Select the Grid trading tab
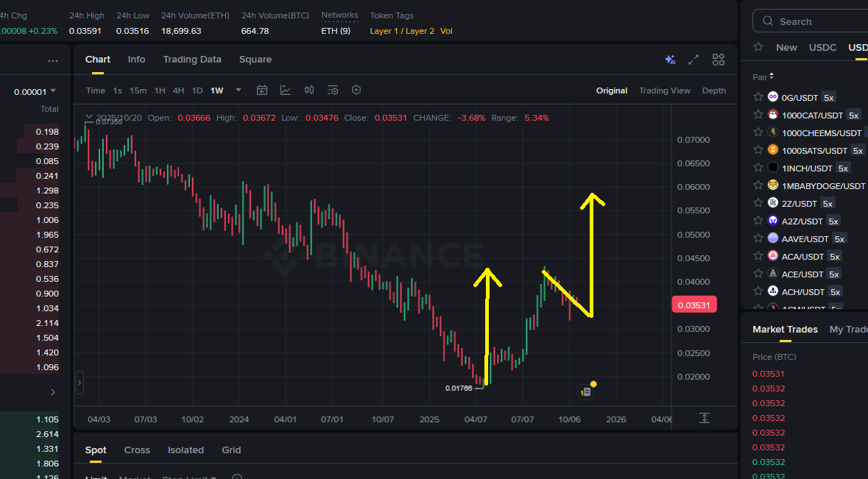 pos(231,450)
